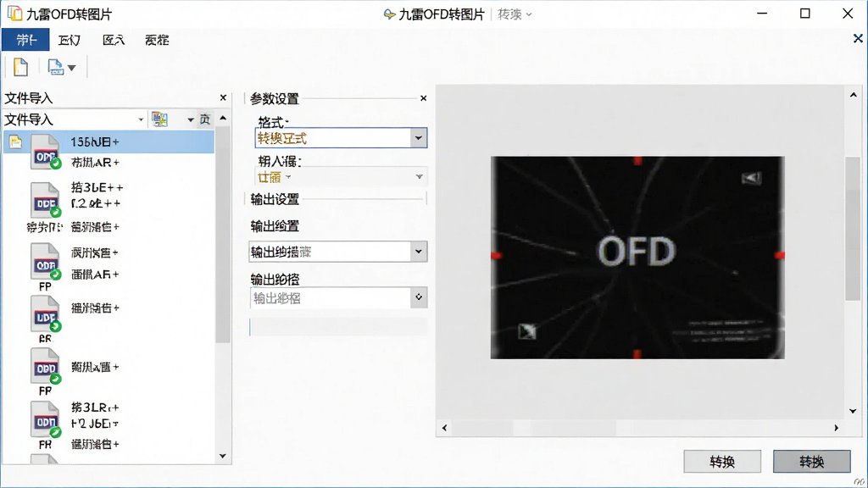Viewport: 868px width, 488px height.
Task: Select the first OFD file icon
Action: tap(46, 152)
